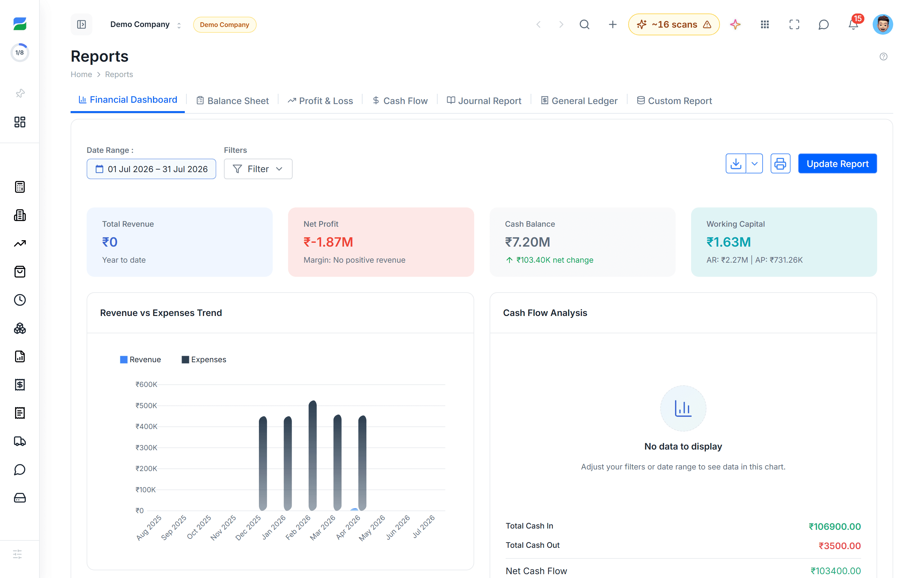The height and width of the screenshot is (578, 924).
Task: Open the search magnifier in the header
Action: (x=585, y=24)
